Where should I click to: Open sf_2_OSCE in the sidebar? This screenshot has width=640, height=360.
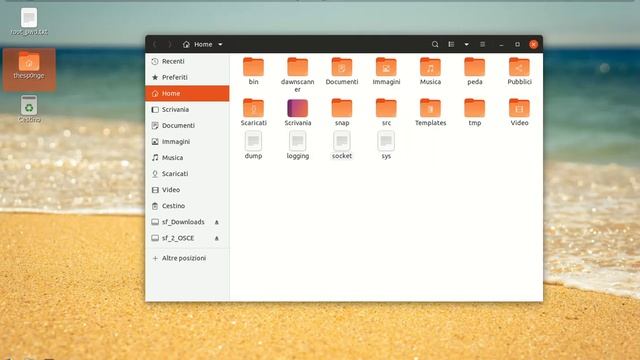187,238
